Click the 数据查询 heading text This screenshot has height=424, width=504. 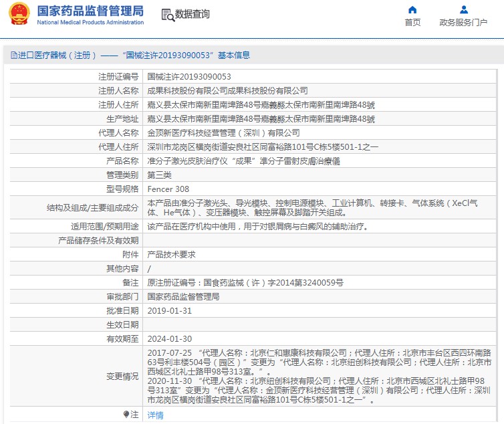(x=193, y=15)
